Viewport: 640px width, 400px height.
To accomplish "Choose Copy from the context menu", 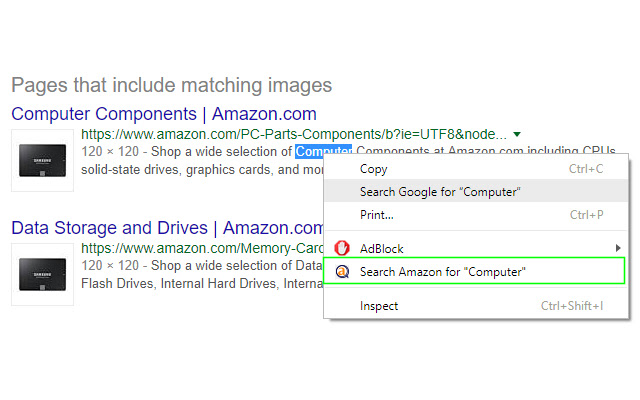I will click(x=374, y=169).
